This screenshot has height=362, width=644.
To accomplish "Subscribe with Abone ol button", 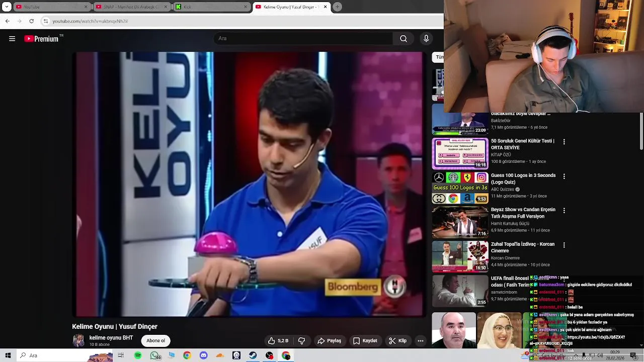I will click(x=155, y=341).
